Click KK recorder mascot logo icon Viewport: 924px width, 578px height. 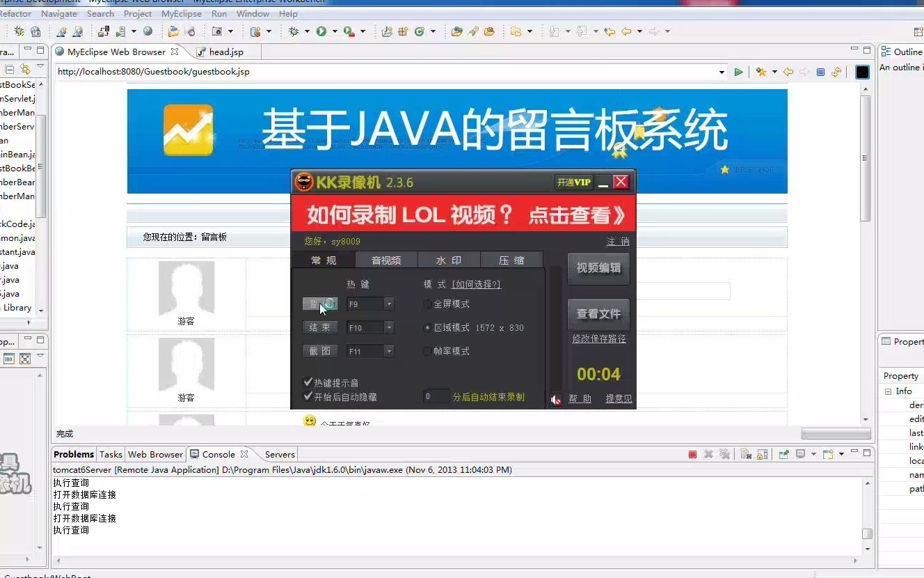click(304, 182)
